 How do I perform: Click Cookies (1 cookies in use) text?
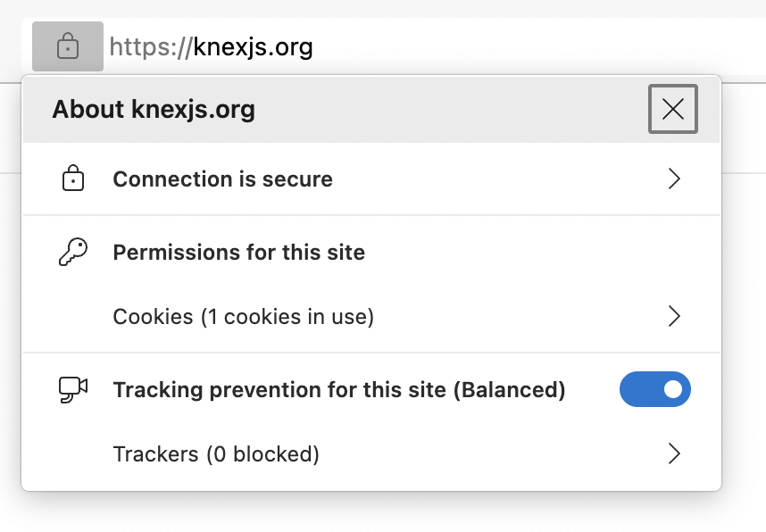click(x=243, y=316)
